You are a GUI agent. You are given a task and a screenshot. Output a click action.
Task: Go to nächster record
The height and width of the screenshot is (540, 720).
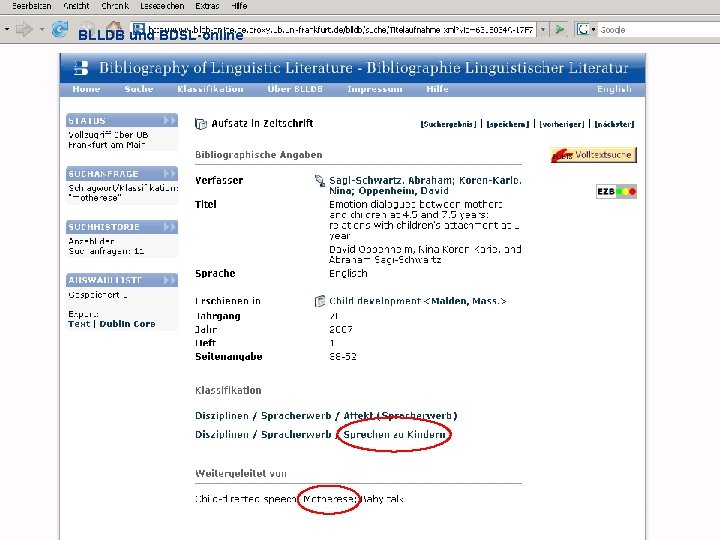[614, 124]
